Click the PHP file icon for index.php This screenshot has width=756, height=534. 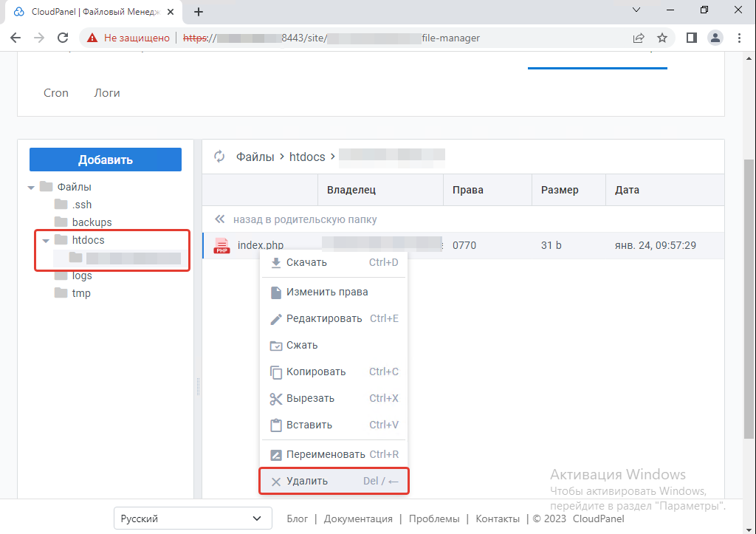coord(221,246)
